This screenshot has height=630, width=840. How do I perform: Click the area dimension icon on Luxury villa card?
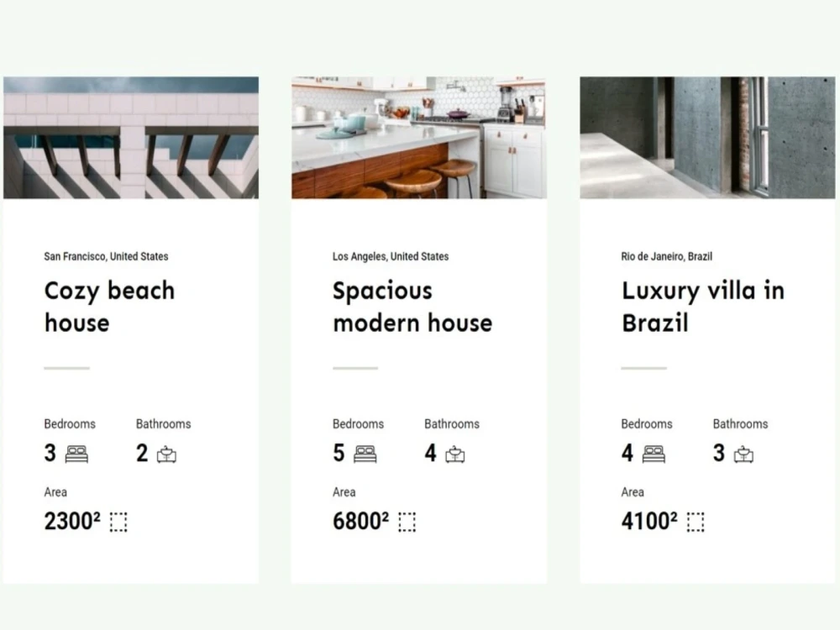coord(694,522)
